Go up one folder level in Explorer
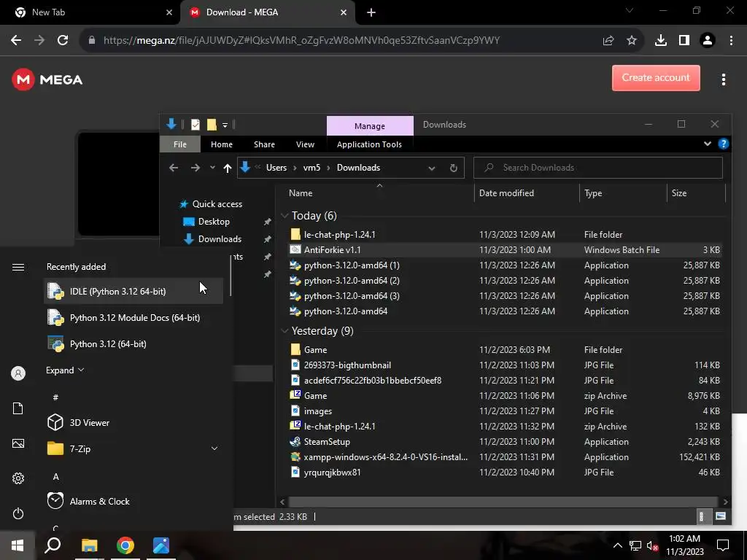This screenshot has width=747, height=560. [228, 168]
